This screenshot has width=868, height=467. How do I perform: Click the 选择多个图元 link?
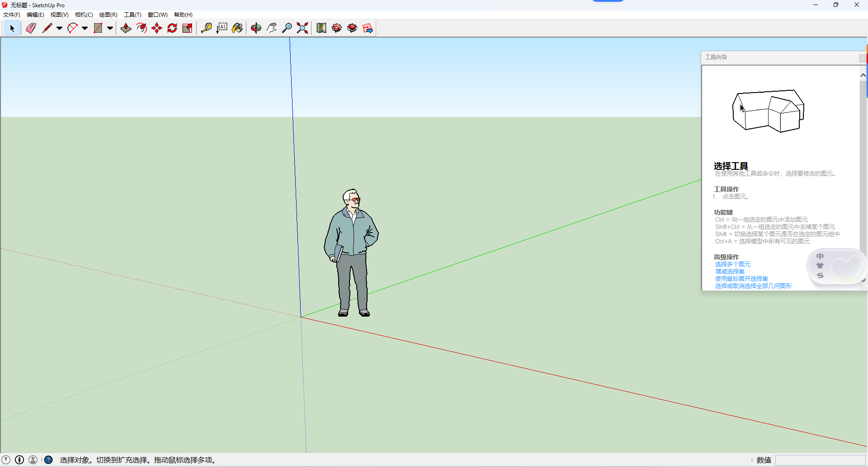click(x=732, y=264)
